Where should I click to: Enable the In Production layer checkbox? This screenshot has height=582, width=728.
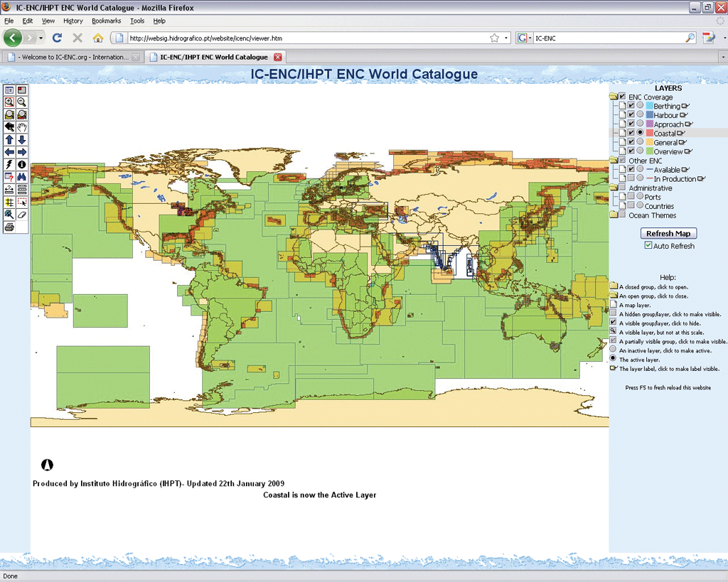click(631, 179)
